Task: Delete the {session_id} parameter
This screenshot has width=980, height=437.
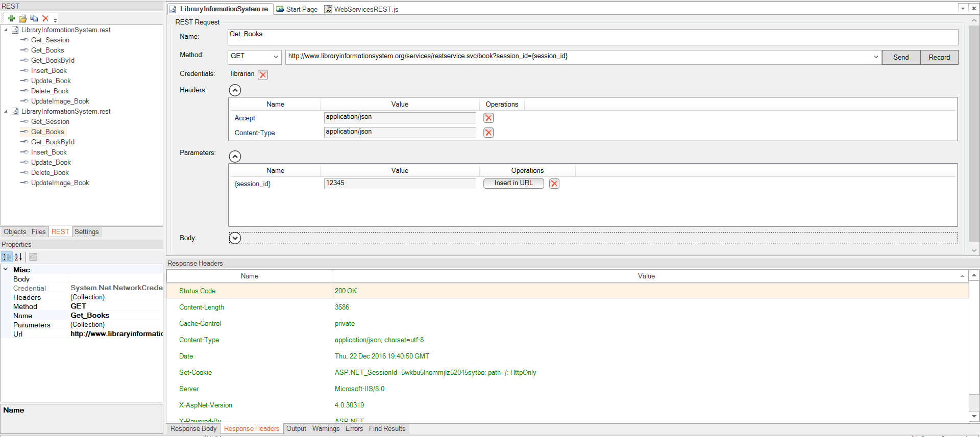Action: click(x=554, y=184)
